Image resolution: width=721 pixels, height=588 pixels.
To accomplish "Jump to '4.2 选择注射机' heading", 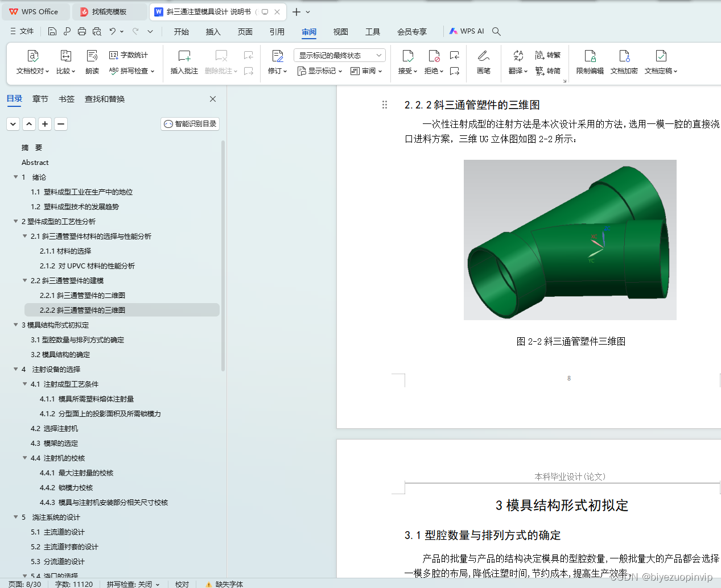I will [55, 428].
